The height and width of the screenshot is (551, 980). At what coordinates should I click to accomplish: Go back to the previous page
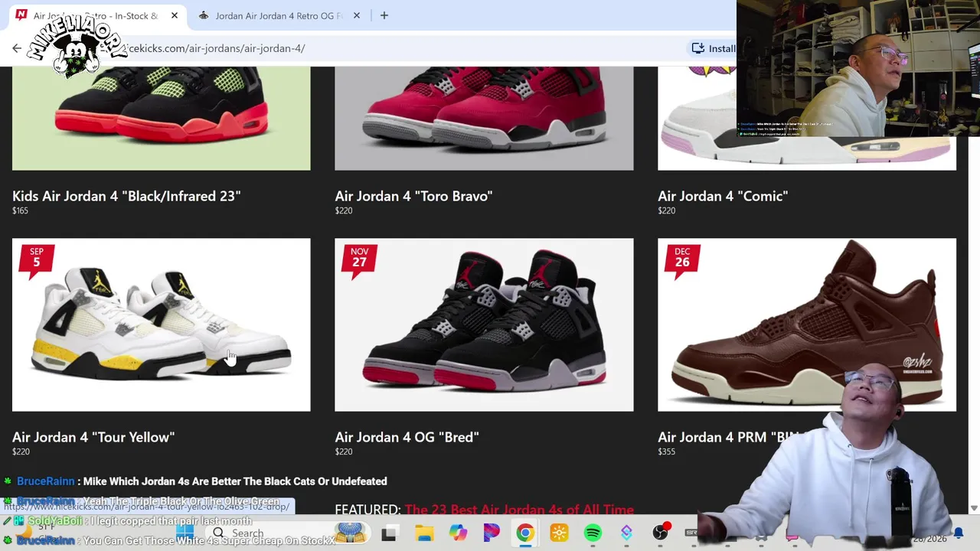pos(17,48)
